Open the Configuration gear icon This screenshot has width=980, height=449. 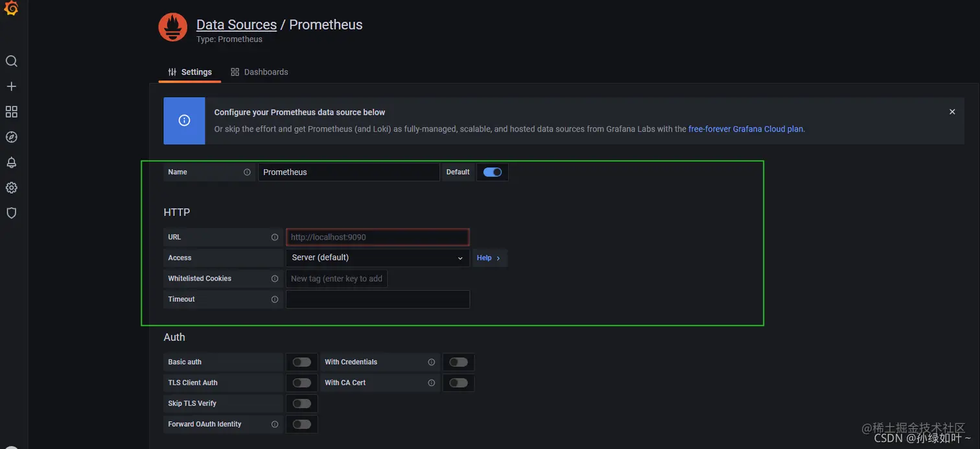point(11,188)
